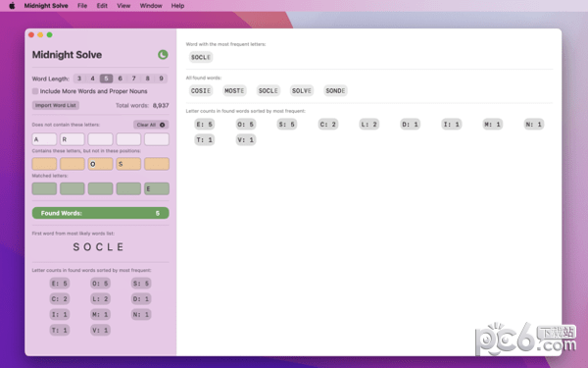Image resolution: width=588 pixels, height=368 pixels.
Task: Open the Midnight Solve menu
Action: (46, 6)
